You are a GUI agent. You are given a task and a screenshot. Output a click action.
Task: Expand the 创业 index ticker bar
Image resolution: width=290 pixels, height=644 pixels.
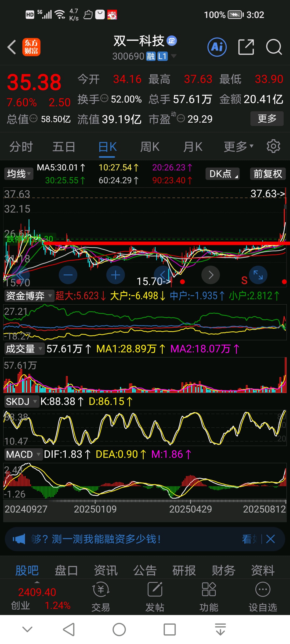point(37,582)
